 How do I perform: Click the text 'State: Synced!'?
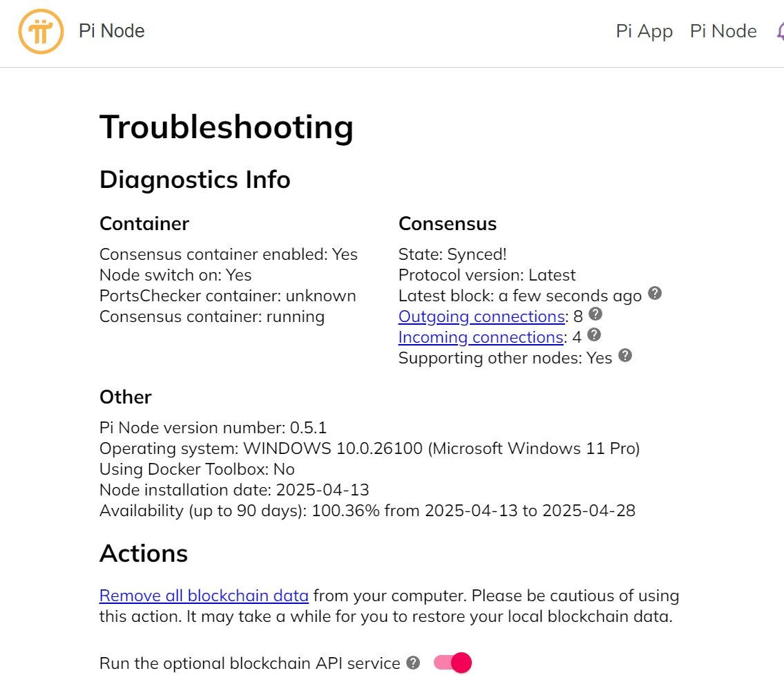(452, 254)
